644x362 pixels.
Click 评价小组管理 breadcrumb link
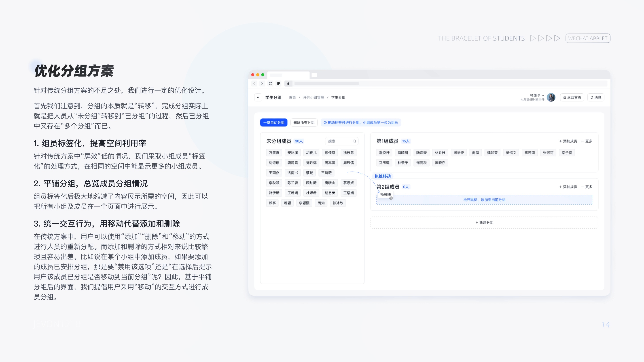tap(314, 97)
